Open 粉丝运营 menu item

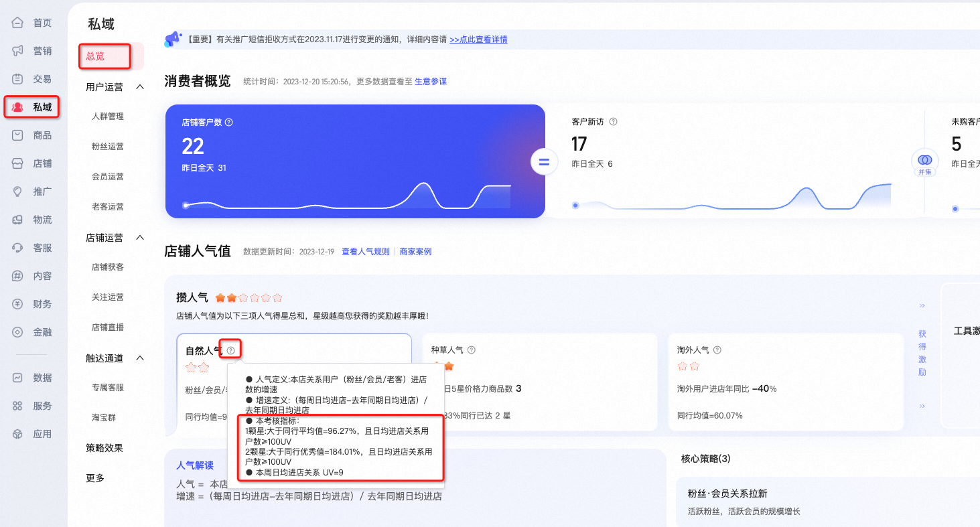[108, 147]
